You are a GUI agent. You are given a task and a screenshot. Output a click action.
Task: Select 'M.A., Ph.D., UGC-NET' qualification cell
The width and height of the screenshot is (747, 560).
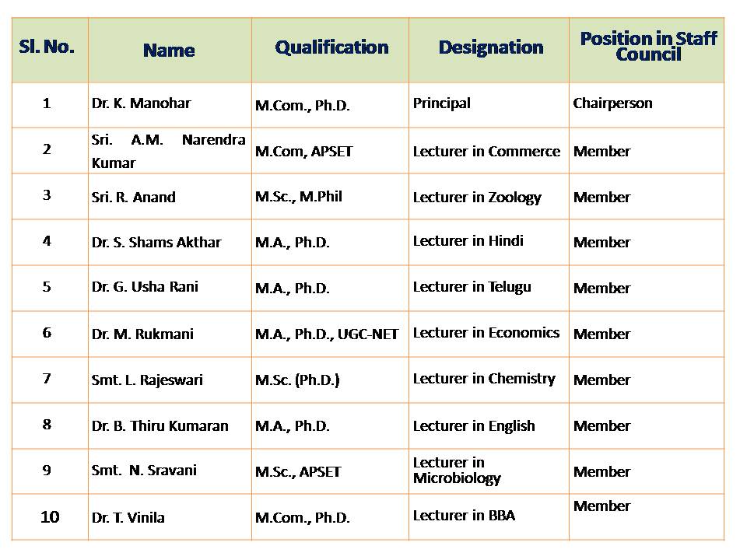[327, 334]
